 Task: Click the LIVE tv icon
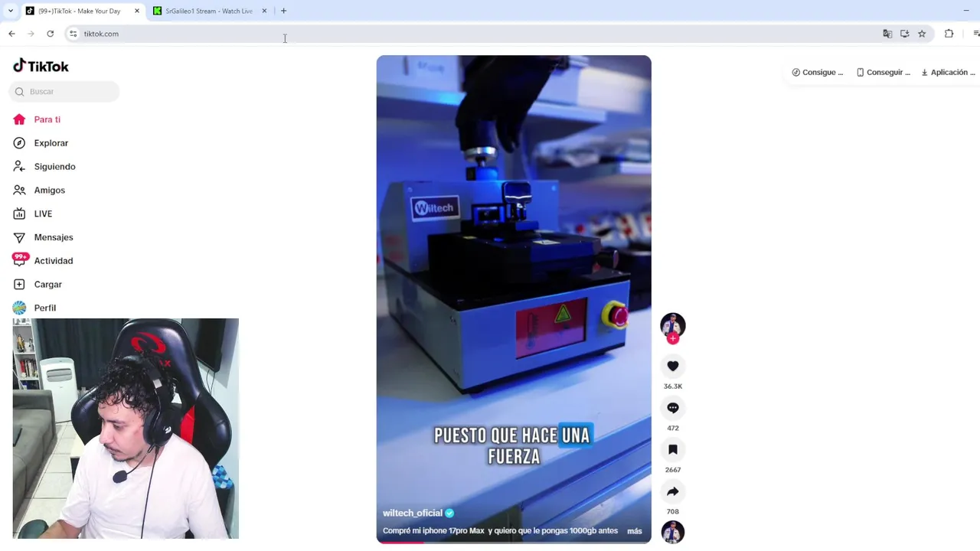coord(19,214)
